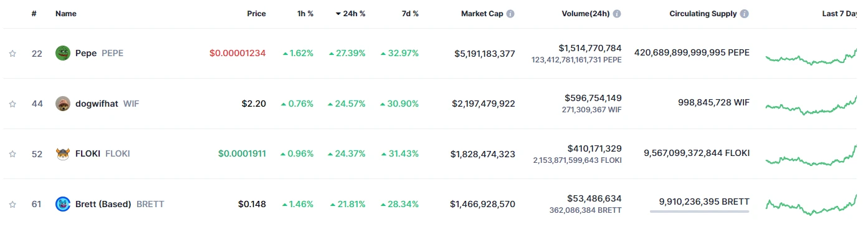The image size is (868, 229).
Task: Sort coins by Price header
Action: pyautogui.click(x=256, y=13)
